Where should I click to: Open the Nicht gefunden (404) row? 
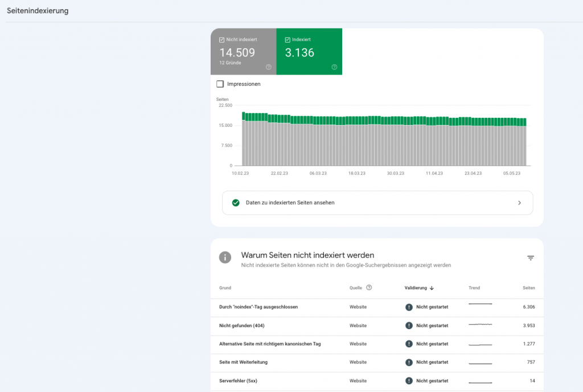point(242,325)
